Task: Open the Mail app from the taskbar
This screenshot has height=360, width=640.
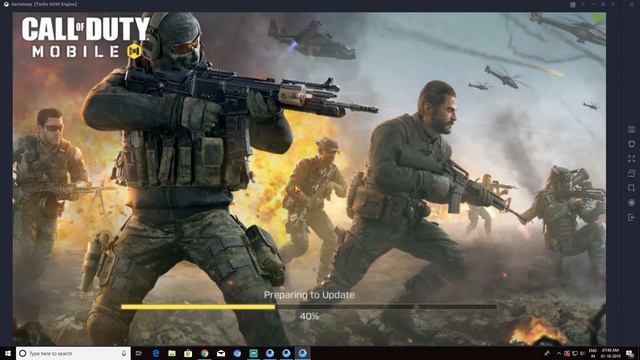Action: pos(221,353)
